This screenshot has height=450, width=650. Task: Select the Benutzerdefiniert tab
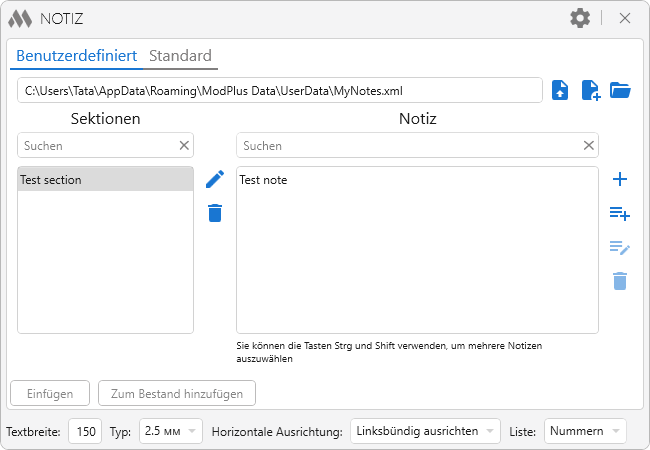pyautogui.click(x=76, y=56)
